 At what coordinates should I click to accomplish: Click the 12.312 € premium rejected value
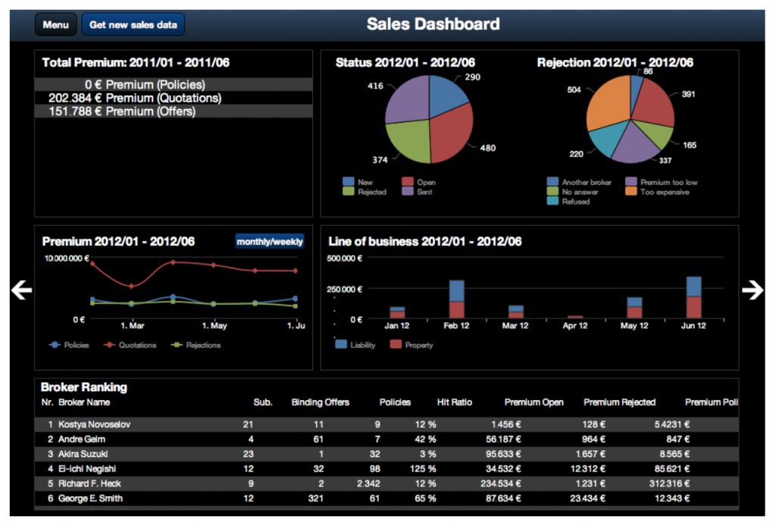click(x=587, y=469)
